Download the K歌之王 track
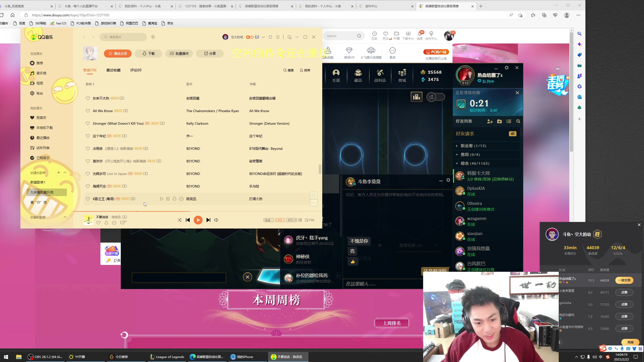This screenshot has width=644, height=362. click(175, 199)
